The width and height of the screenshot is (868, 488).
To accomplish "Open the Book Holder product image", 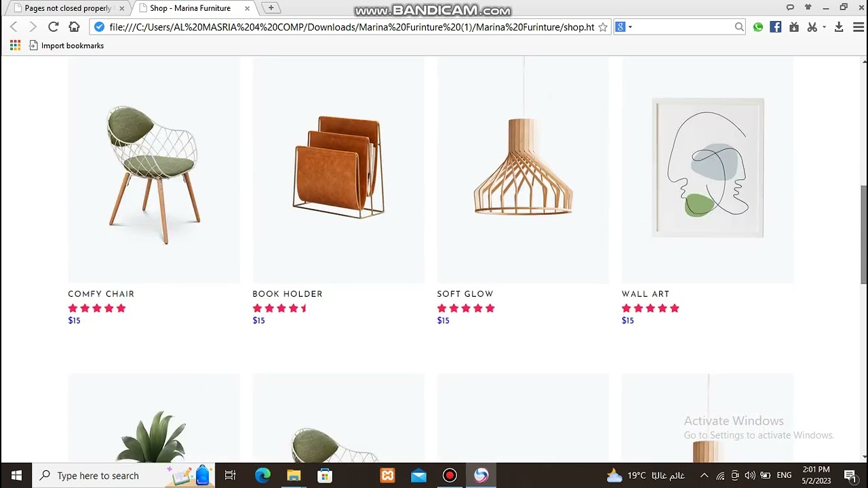I will (338, 169).
